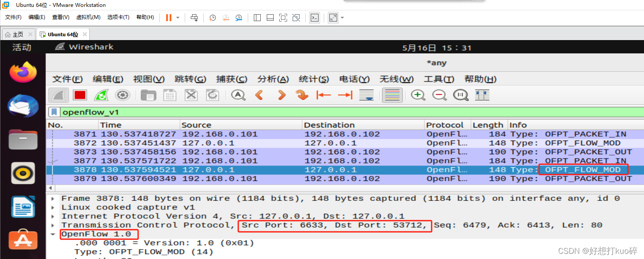Open the 活动 activities overview

tap(22, 47)
